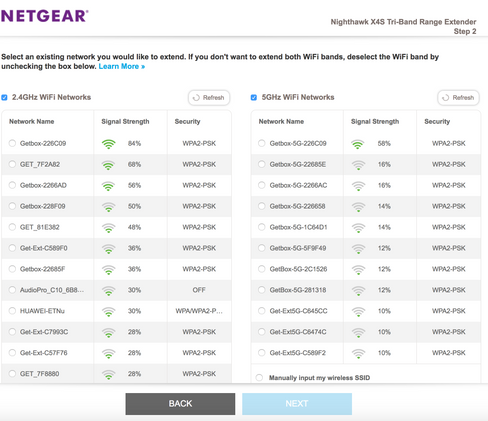This screenshot has height=421, width=488.
Task: Select the Getbox-226C09 network radio button
Action: (12, 143)
